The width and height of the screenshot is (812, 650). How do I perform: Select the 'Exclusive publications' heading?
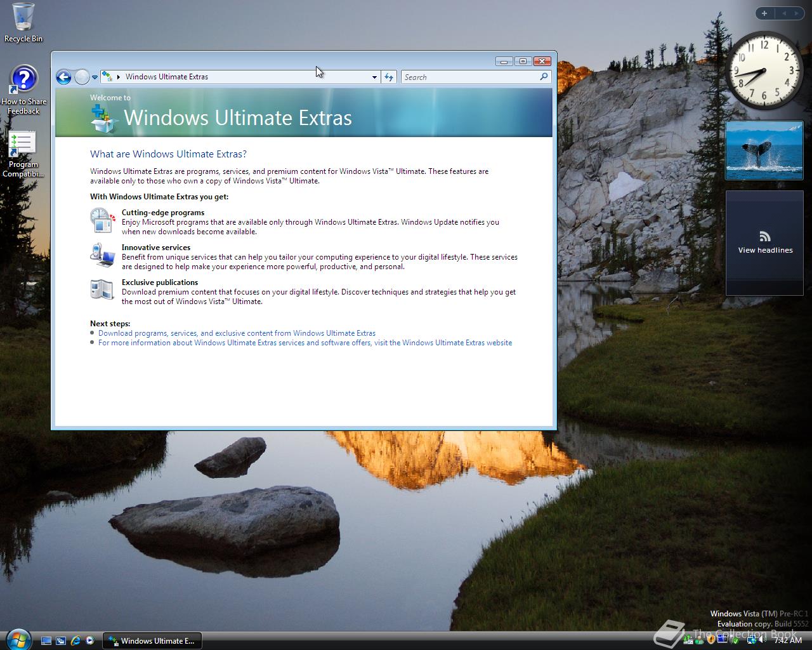[x=160, y=282]
